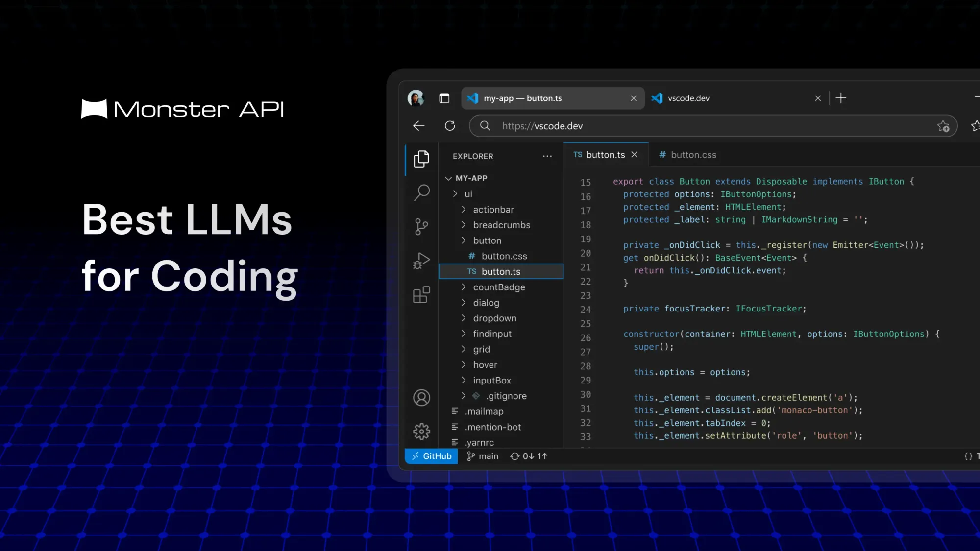Expand the countBadge folder
The image size is (980, 551).
[501, 287]
